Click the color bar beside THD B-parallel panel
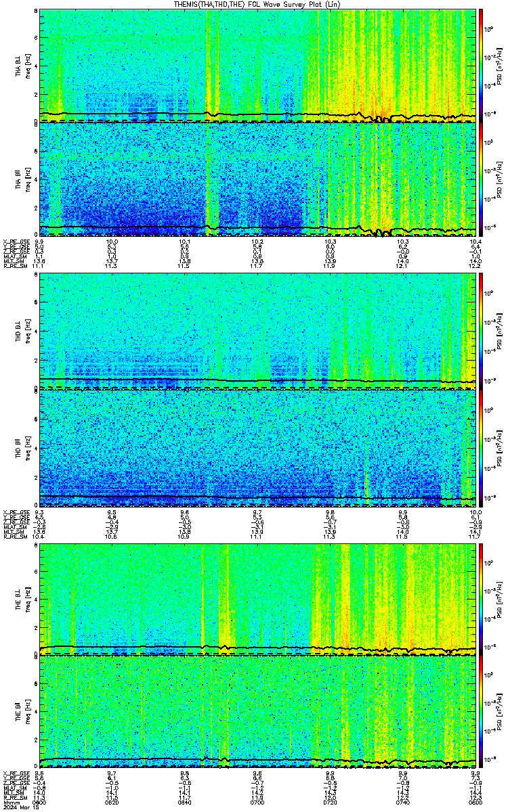This screenshot has height=812, width=508. point(482,447)
